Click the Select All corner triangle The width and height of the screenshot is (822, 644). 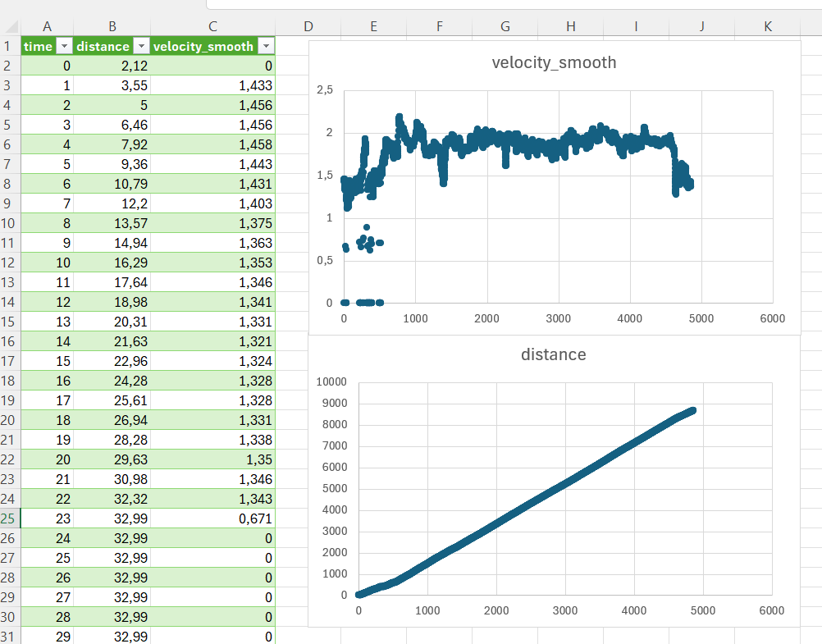pyautogui.click(x=11, y=26)
